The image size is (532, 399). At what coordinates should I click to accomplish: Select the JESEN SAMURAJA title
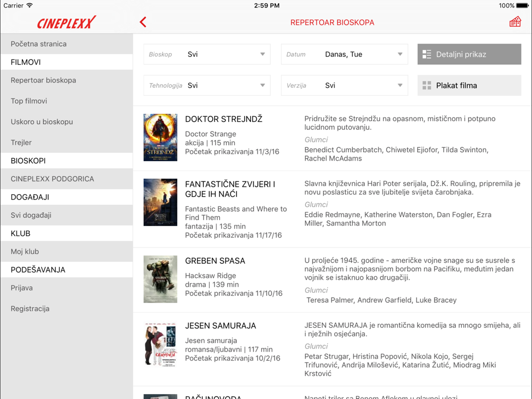pyautogui.click(x=221, y=326)
